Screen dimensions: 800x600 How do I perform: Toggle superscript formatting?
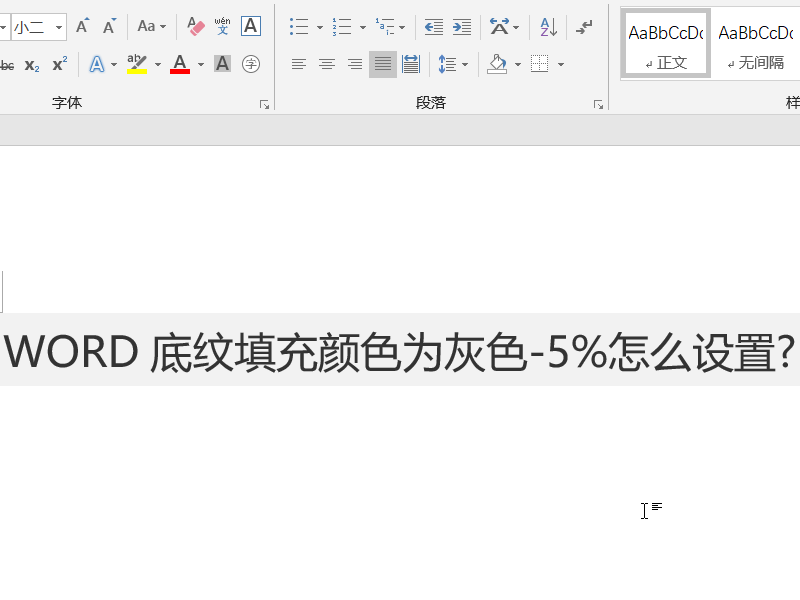(x=60, y=65)
